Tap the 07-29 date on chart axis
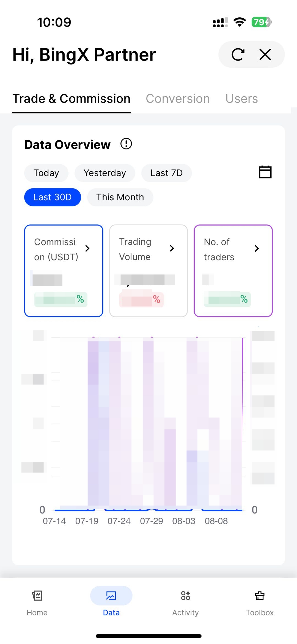297x644 pixels. click(x=152, y=521)
